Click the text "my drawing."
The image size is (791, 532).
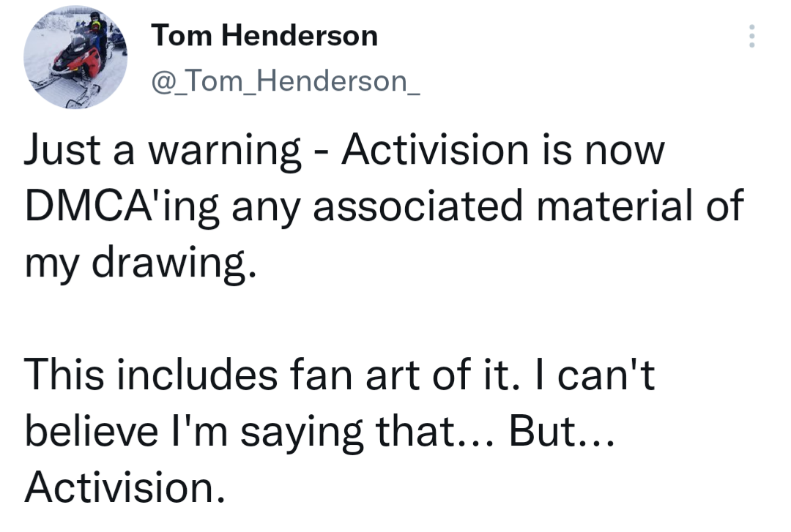pyautogui.click(x=141, y=265)
